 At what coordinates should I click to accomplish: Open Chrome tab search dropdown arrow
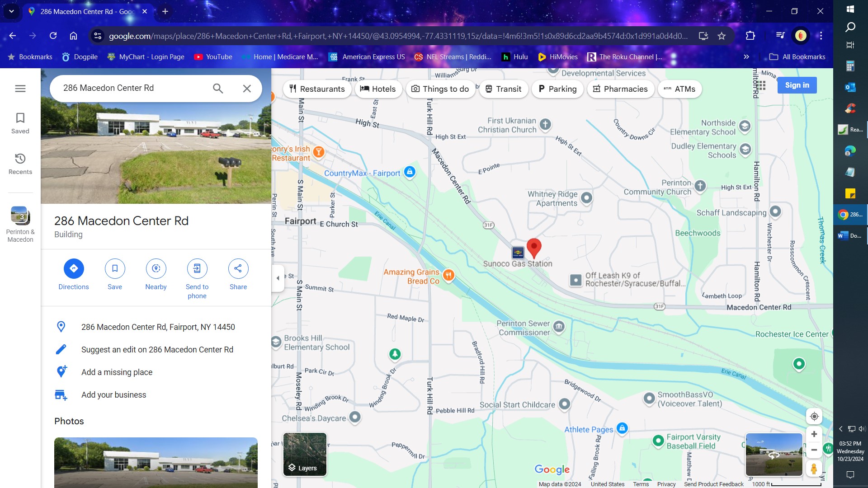tap(11, 11)
